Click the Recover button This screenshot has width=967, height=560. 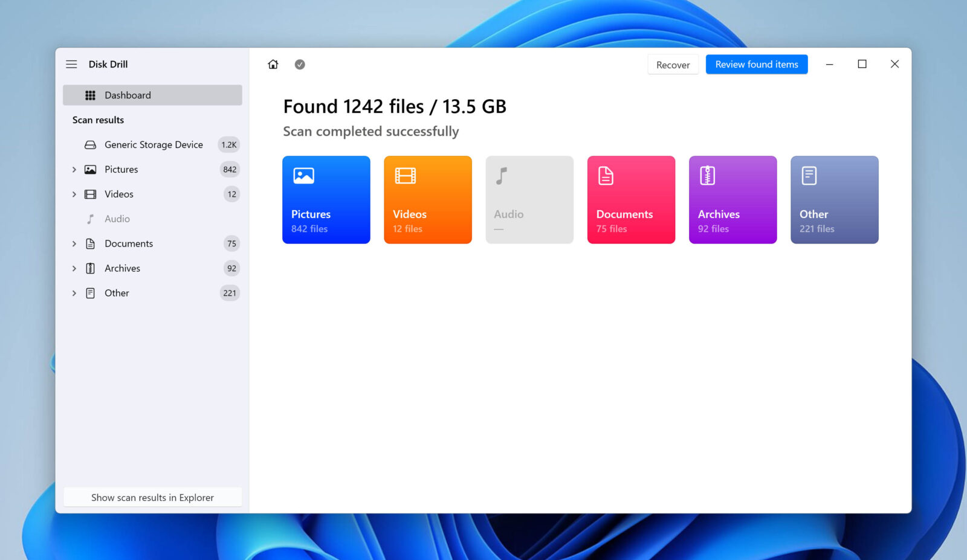(x=673, y=64)
